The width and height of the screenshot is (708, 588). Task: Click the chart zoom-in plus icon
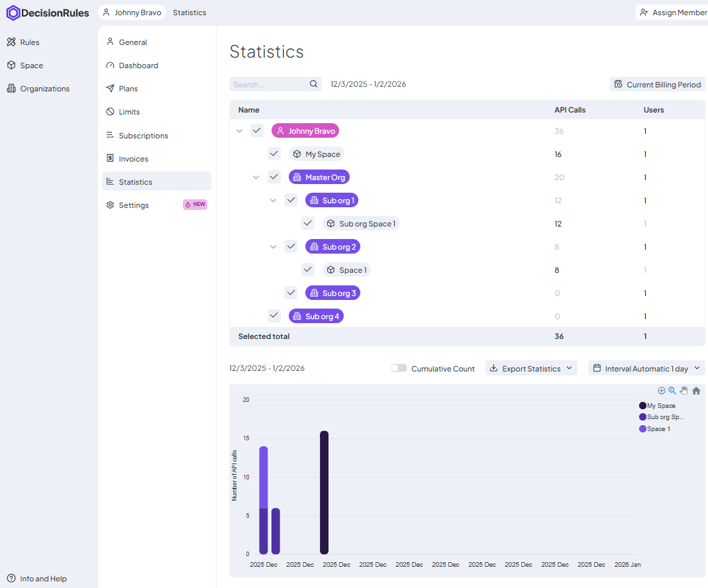[x=661, y=391]
